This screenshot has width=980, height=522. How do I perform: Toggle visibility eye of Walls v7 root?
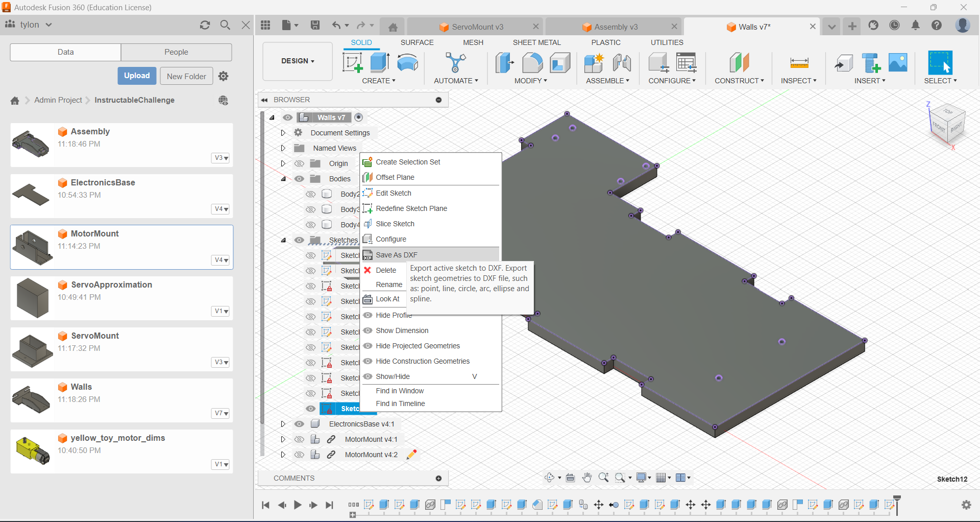pyautogui.click(x=288, y=117)
